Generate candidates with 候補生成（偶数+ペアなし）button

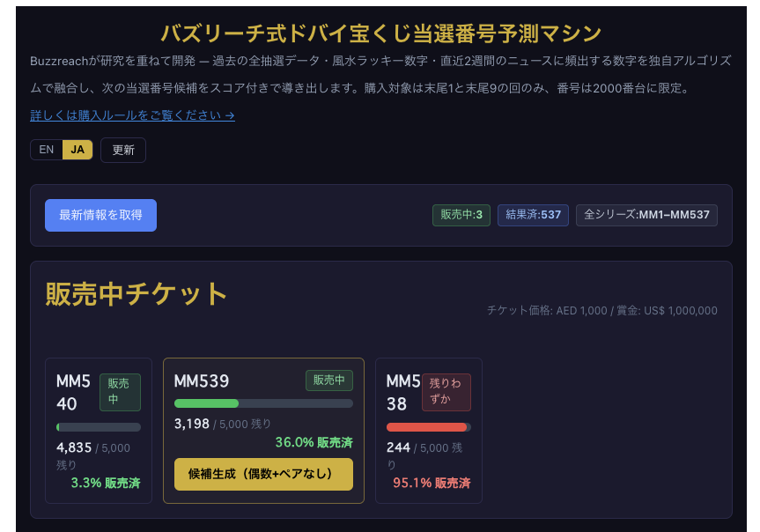coord(263,474)
